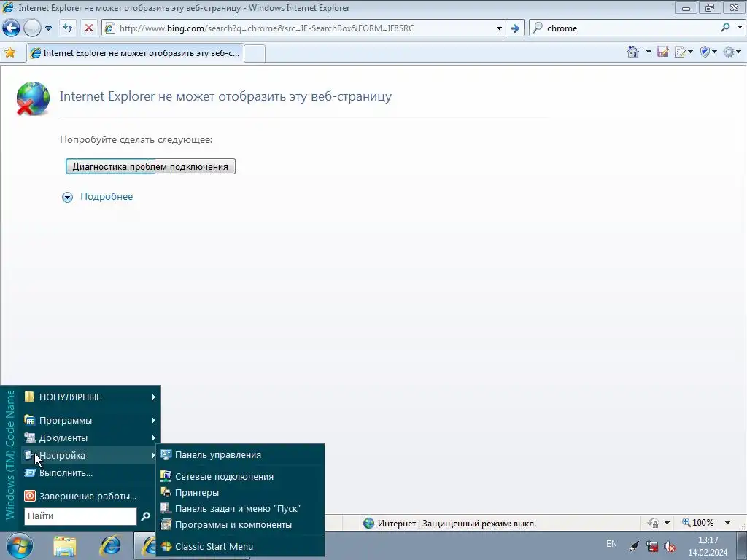Go back with the Back arrow button
The image size is (747, 560).
pos(11,28)
